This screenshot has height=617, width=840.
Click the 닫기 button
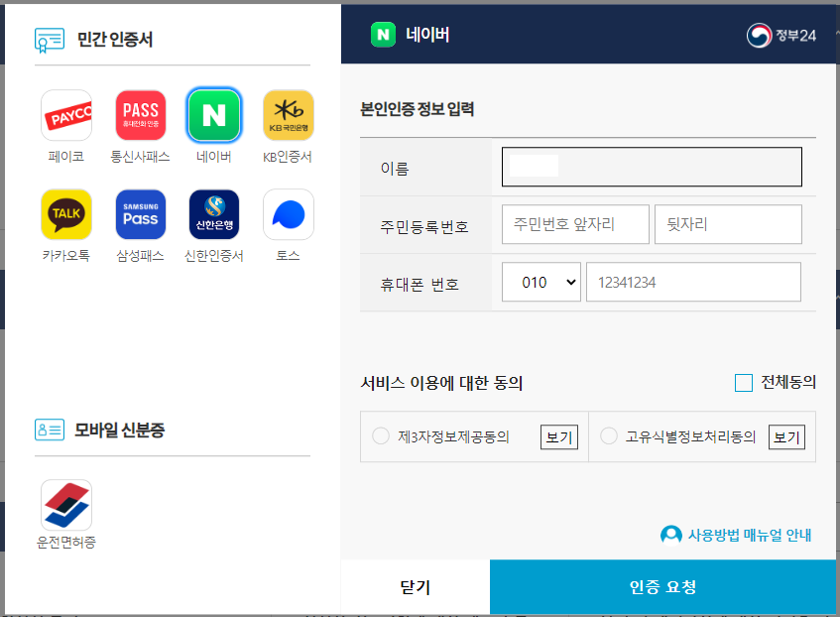pos(416,587)
